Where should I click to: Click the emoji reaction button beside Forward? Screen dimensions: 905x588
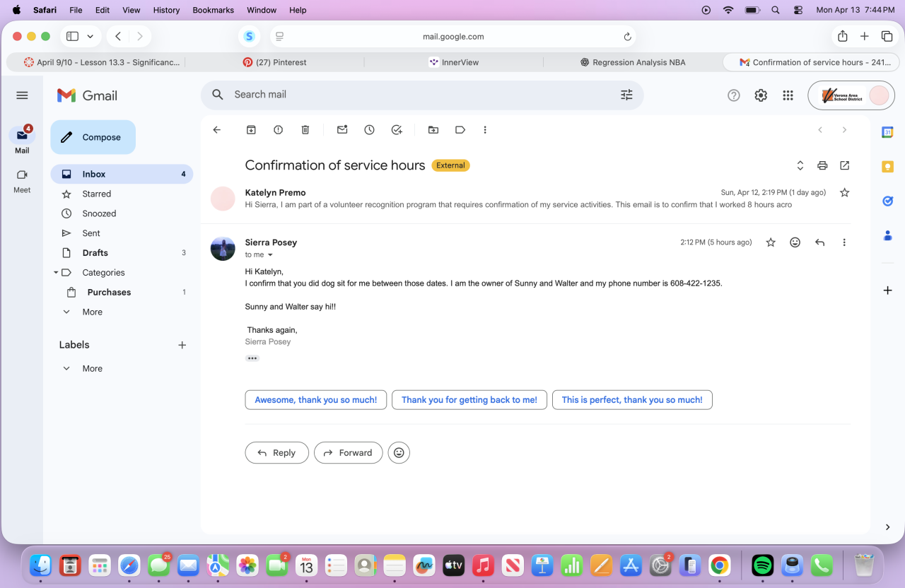point(399,453)
